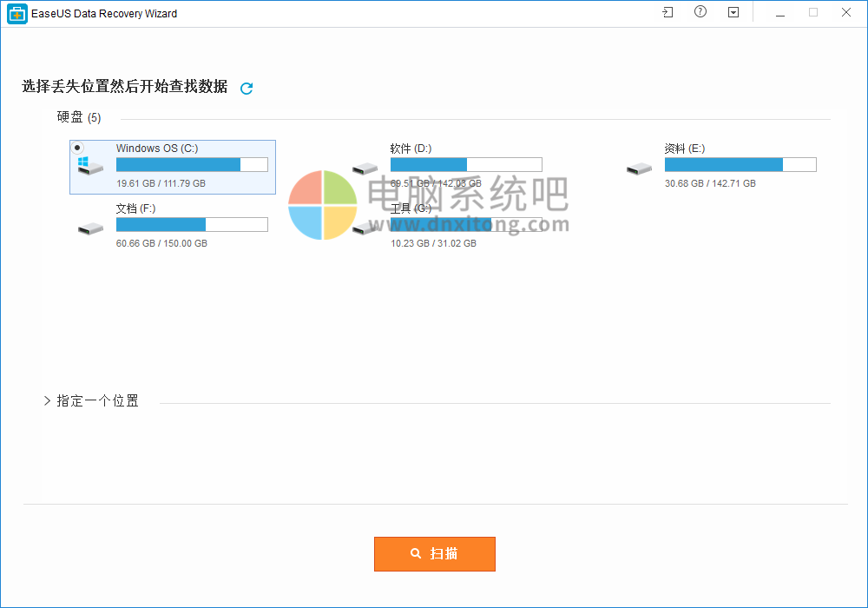Refresh the drive list
The width and height of the screenshot is (868, 608).
pos(247,88)
